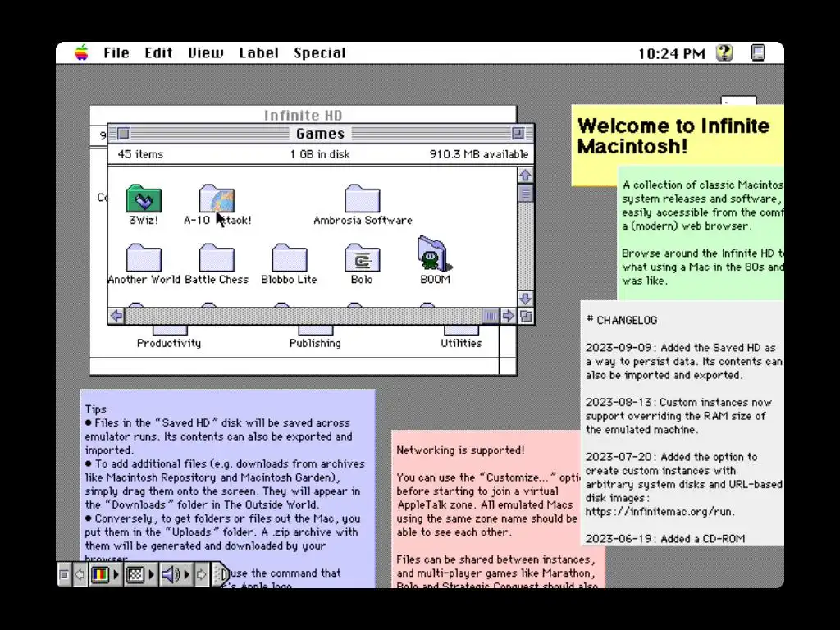Click the '45 items' status text
The width and height of the screenshot is (840, 630).
coord(140,154)
